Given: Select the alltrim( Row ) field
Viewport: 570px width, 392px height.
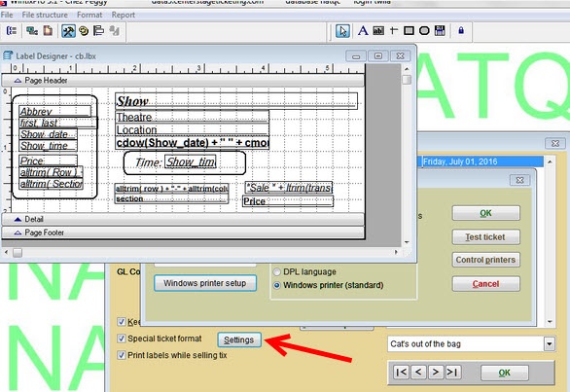Looking at the screenshot, I should pos(51,172).
